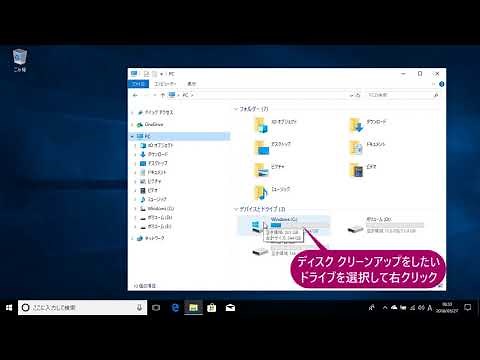Open Task View from the taskbar
The image size is (480, 360).
click(x=156, y=307)
